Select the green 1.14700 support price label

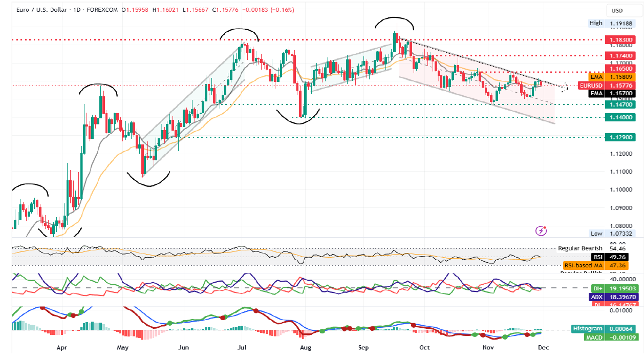tap(619, 104)
